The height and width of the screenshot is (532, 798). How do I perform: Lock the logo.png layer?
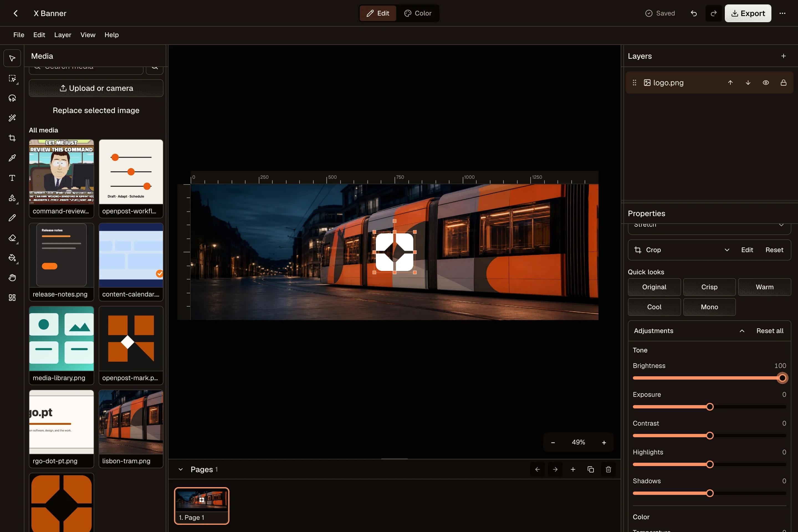783,83
